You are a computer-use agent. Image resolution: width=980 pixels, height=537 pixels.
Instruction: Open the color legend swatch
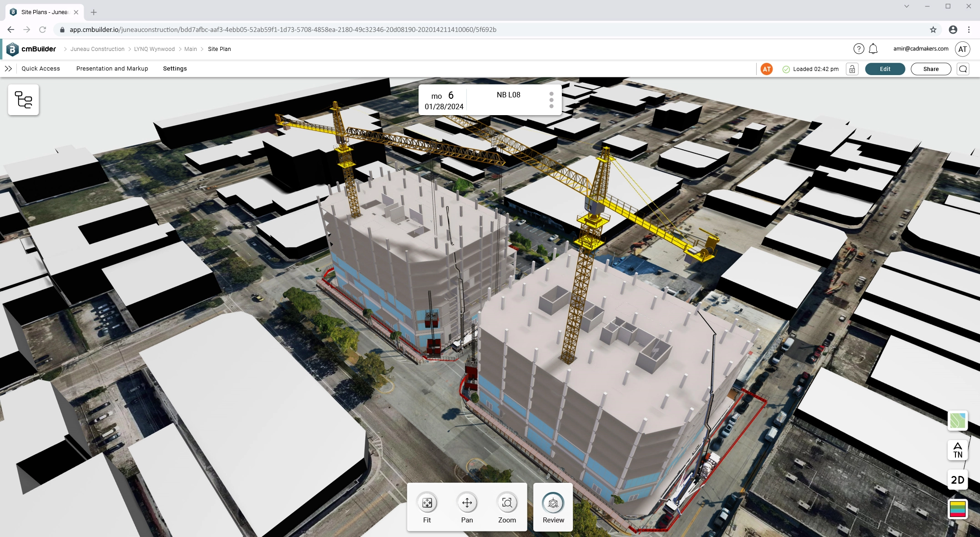tap(957, 509)
